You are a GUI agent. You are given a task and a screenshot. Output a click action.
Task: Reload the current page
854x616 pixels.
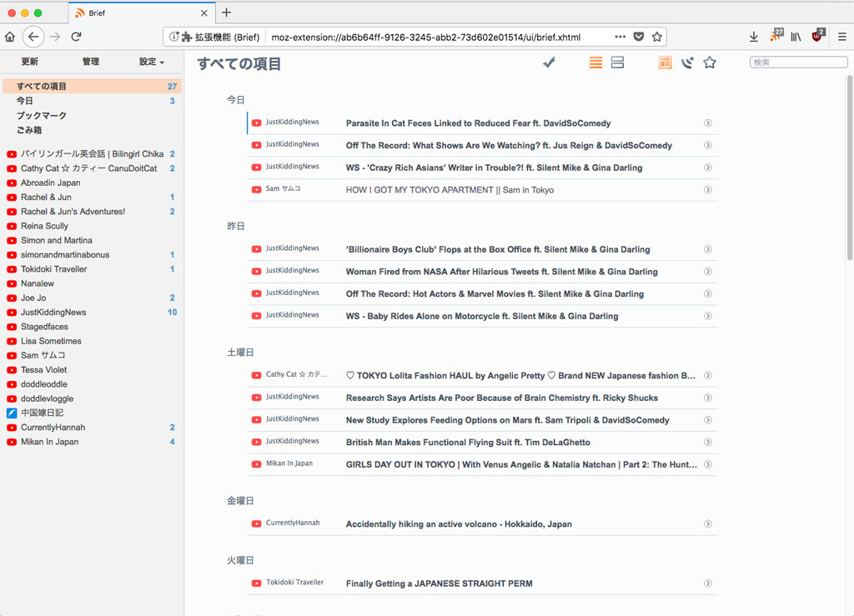(76, 37)
